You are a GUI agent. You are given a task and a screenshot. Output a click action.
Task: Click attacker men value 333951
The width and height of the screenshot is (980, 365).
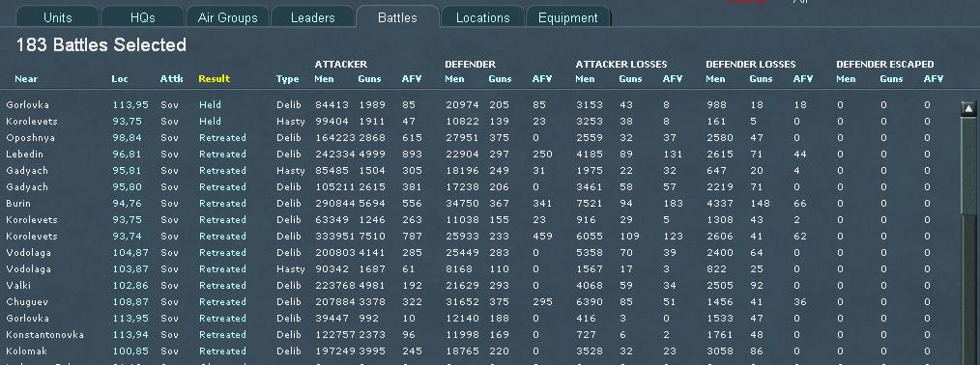coord(334,236)
